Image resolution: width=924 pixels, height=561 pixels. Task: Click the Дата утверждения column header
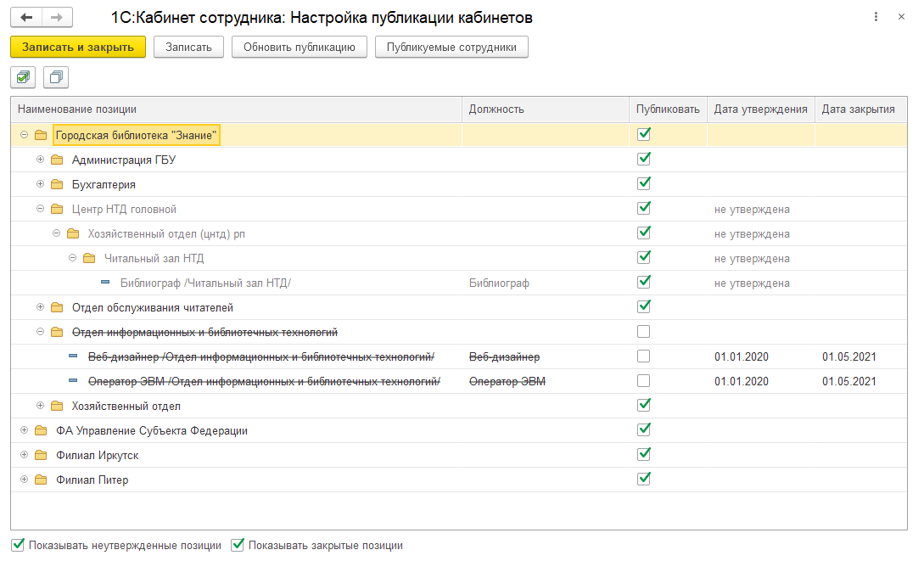tap(759, 109)
